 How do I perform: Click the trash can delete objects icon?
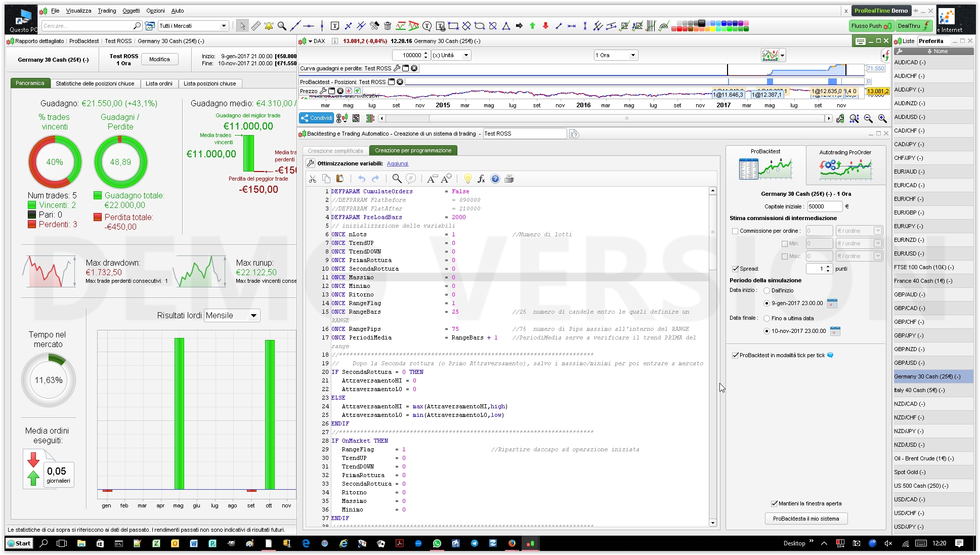[x=388, y=26]
